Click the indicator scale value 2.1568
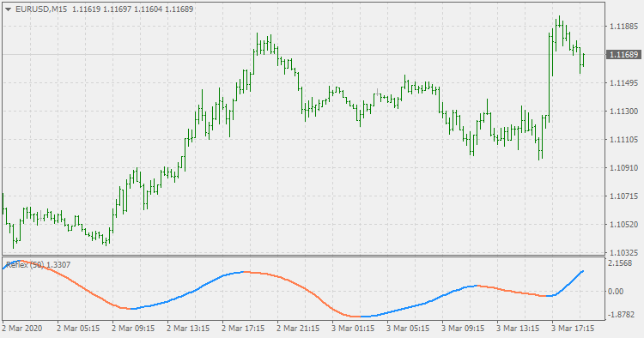 [x=620, y=263]
